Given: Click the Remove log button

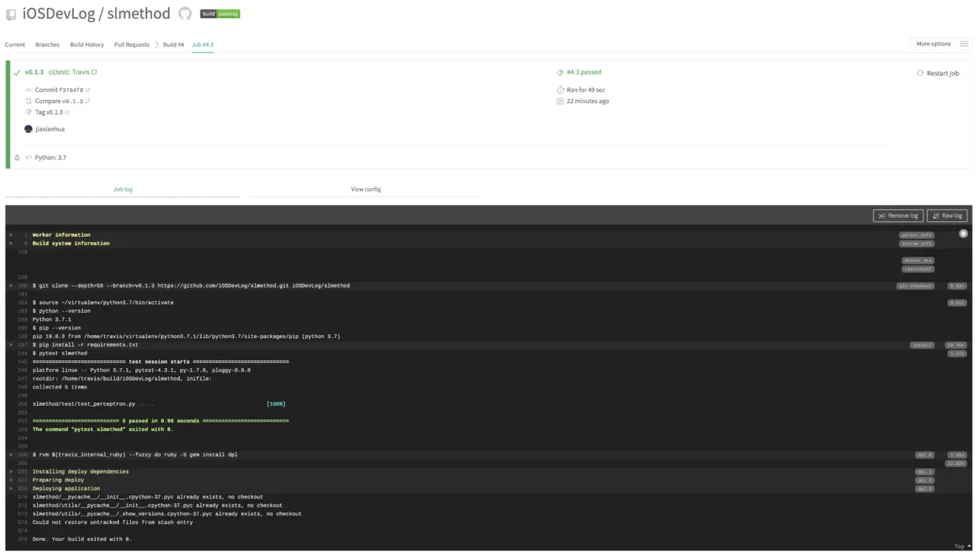Looking at the screenshot, I should 898,216.
